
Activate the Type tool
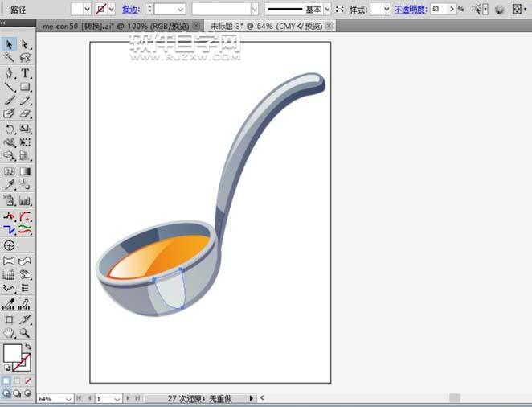[x=25, y=73]
